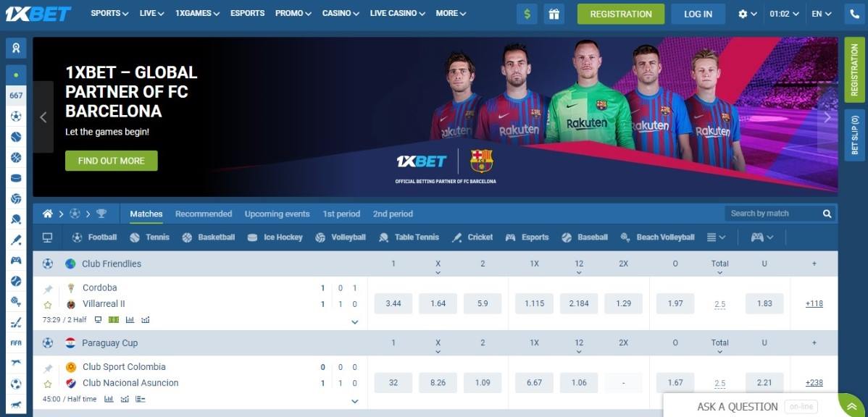Click the gift box bonus icon
The height and width of the screenshot is (417, 868).
coord(554,14)
